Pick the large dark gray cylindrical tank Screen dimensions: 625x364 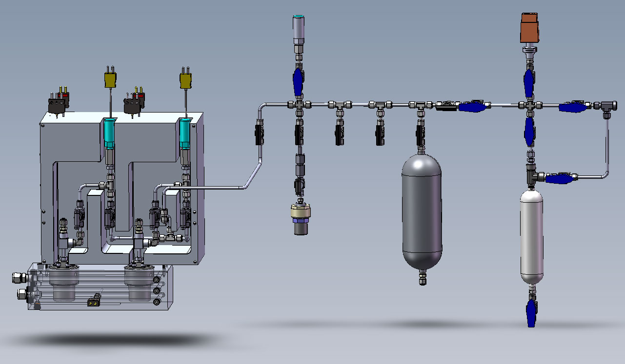[422, 212]
